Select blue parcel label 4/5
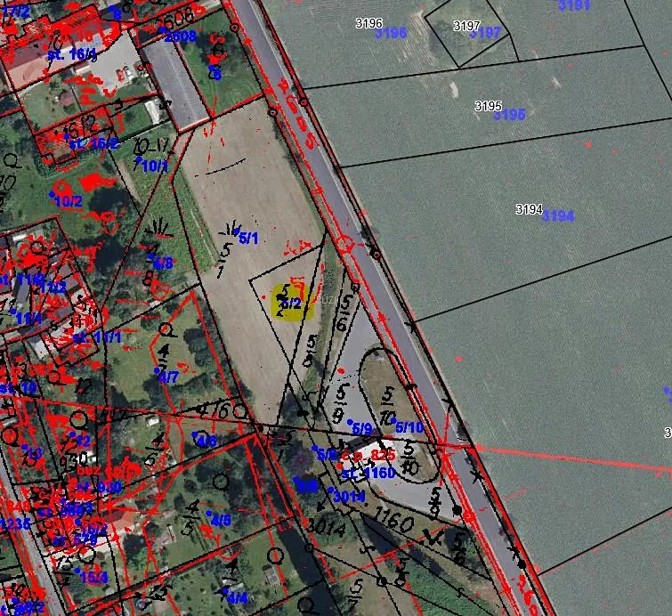The width and height of the screenshot is (672, 616). pos(219,520)
